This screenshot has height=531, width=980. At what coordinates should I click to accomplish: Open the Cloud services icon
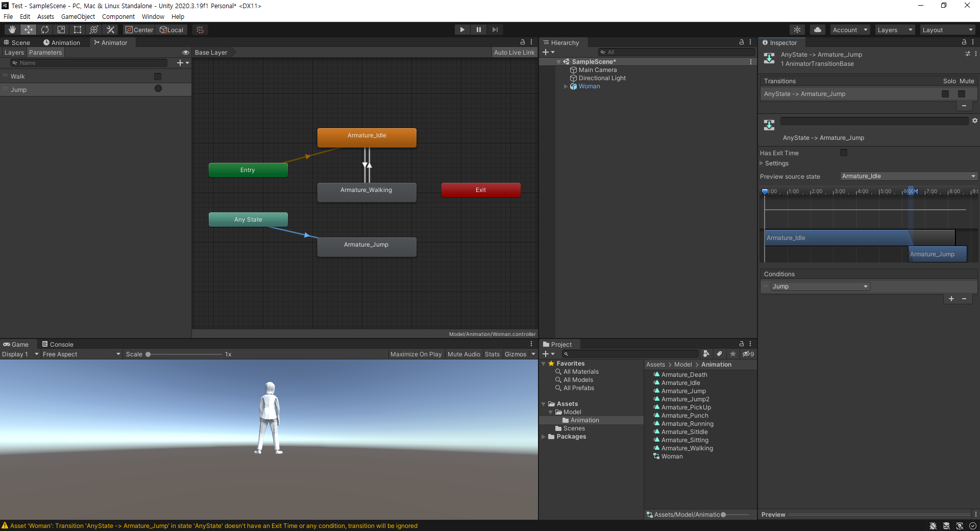click(818, 30)
